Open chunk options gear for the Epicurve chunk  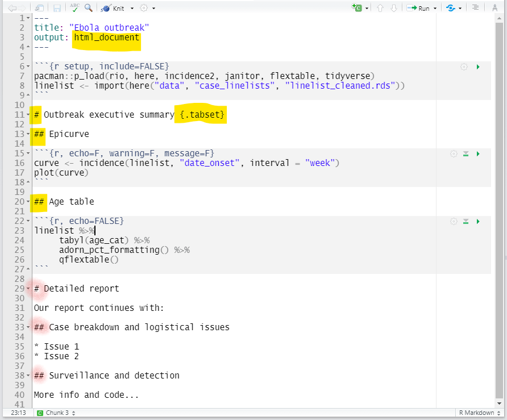pyautogui.click(x=453, y=153)
